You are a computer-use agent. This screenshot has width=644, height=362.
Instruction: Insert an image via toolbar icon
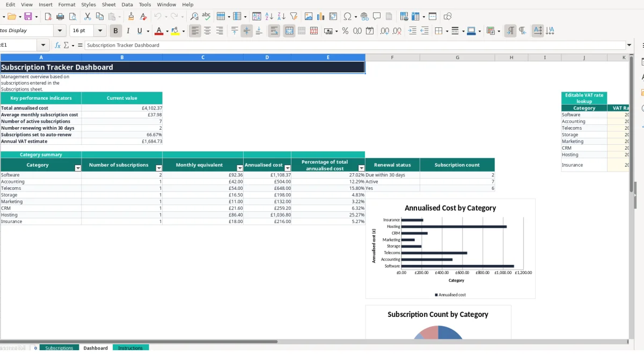309,17
